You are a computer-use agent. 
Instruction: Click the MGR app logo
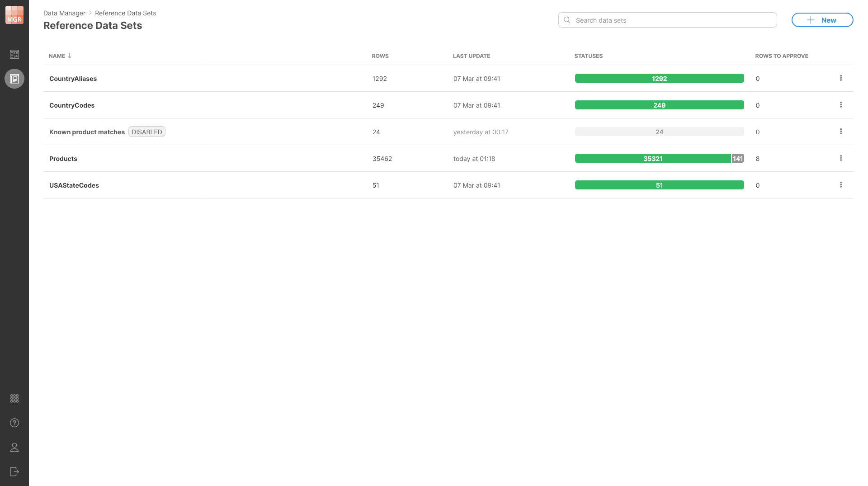click(x=14, y=14)
